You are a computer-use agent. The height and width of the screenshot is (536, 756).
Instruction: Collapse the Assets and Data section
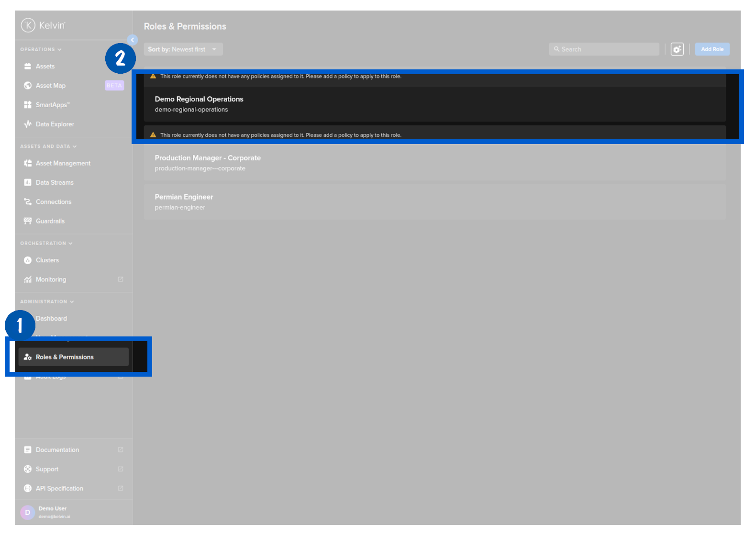[48, 146]
